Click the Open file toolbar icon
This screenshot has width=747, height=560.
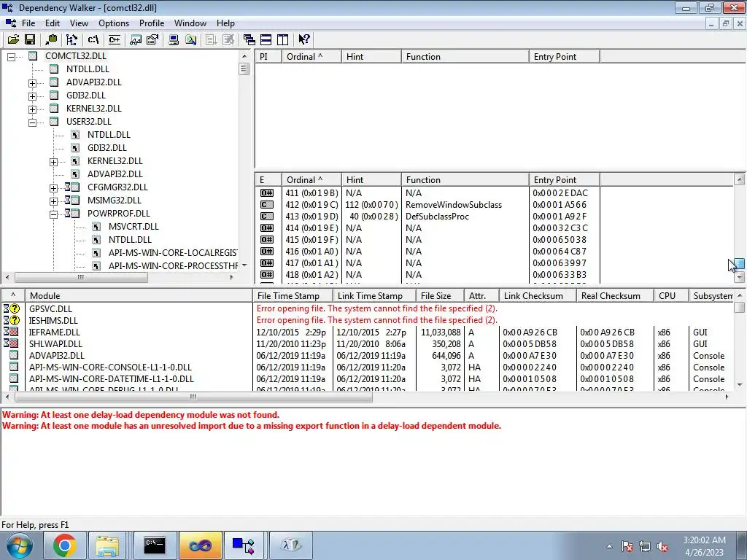(x=13, y=39)
